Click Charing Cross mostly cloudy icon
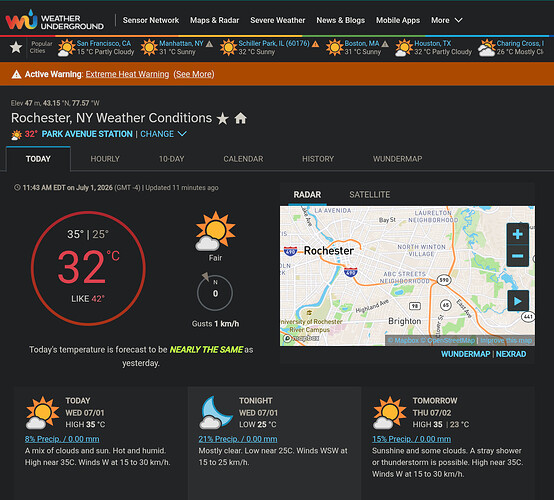The width and height of the screenshot is (554, 500). [487, 48]
